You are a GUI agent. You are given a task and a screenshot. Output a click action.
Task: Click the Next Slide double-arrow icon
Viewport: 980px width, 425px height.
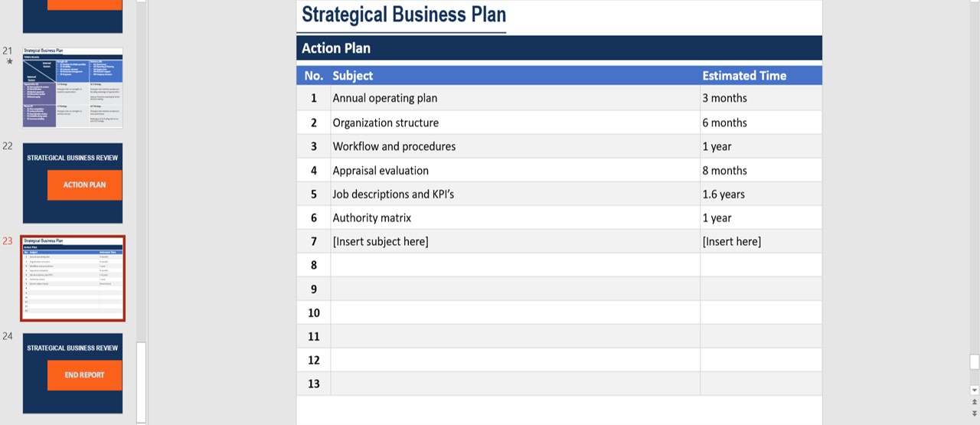(975, 414)
